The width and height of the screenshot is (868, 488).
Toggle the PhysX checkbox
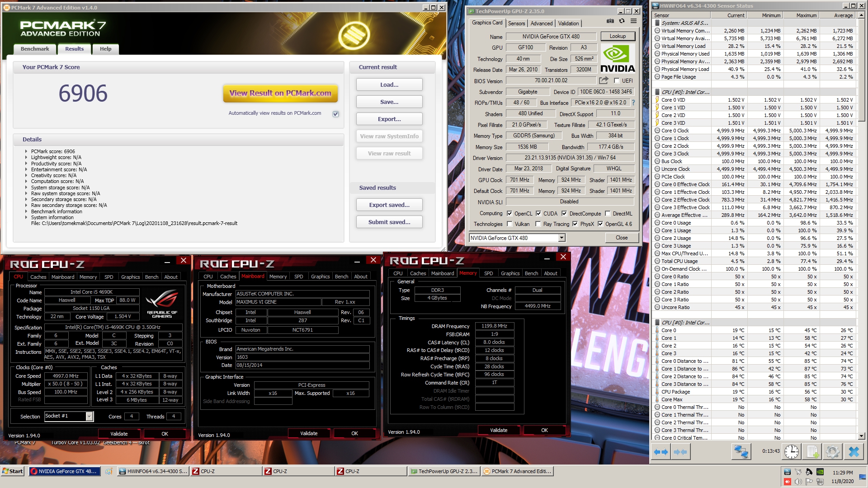pos(575,224)
